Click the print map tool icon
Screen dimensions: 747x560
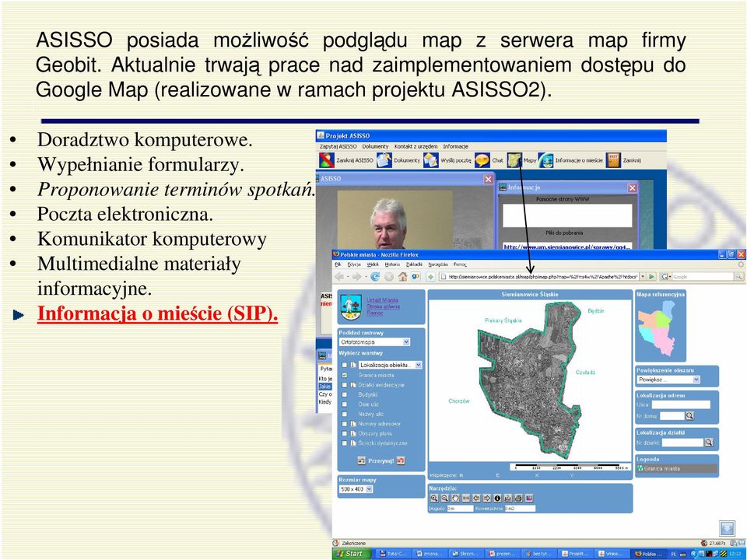pyautogui.click(x=518, y=498)
